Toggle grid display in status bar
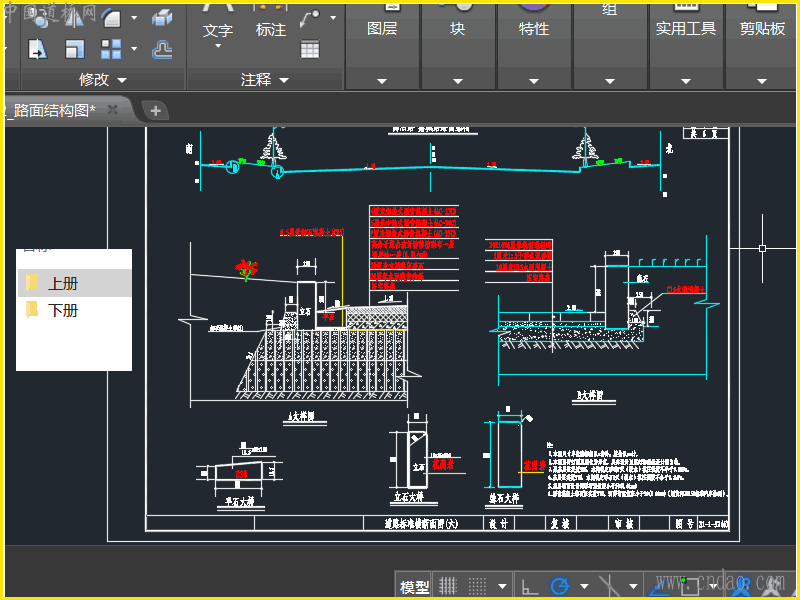Viewport: 800px width, 600px height. pyautogui.click(x=449, y=585)
